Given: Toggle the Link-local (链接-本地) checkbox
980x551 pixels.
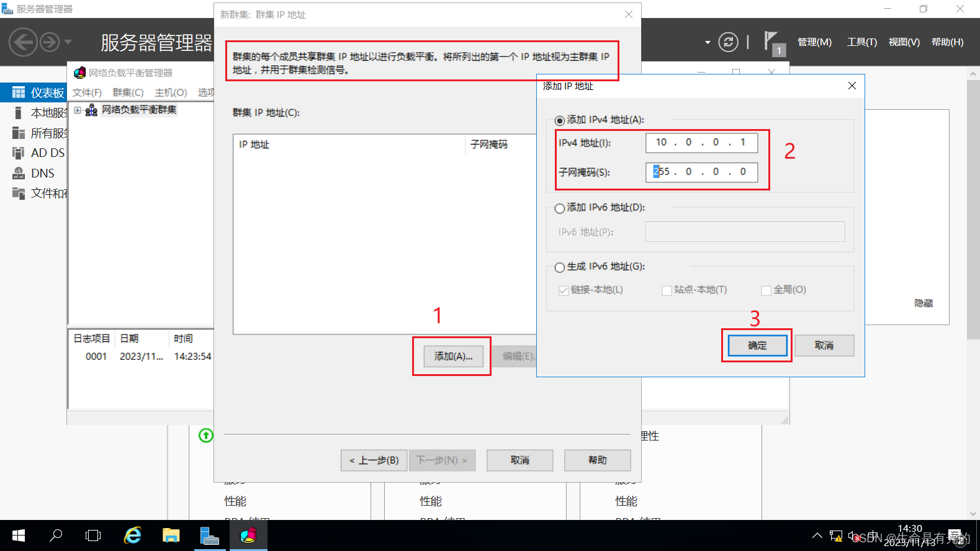Looking at the screenshot, I should (x=564, y=290).
